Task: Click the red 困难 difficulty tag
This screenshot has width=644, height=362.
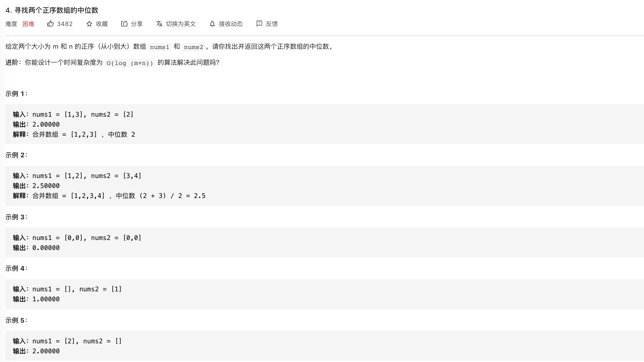Action: tap(28, 24)
